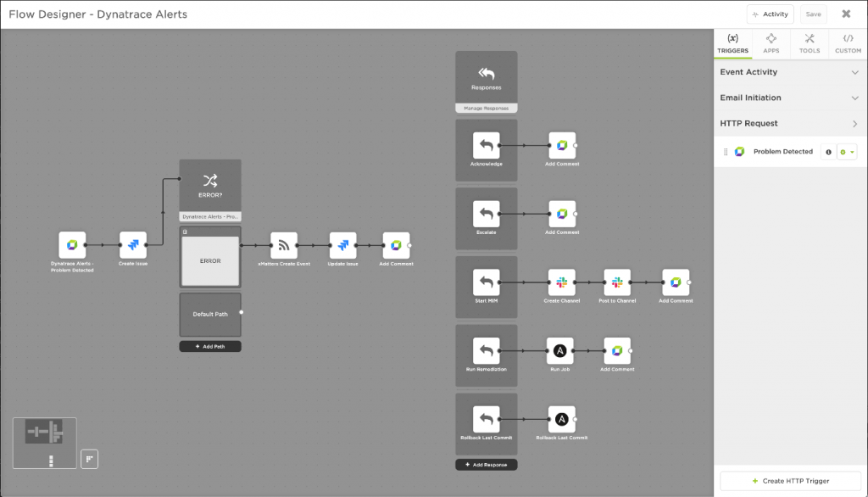Screen dimensions: 868x497
Task: Select Add Comment step after Post to Channel
Action: 676,282
